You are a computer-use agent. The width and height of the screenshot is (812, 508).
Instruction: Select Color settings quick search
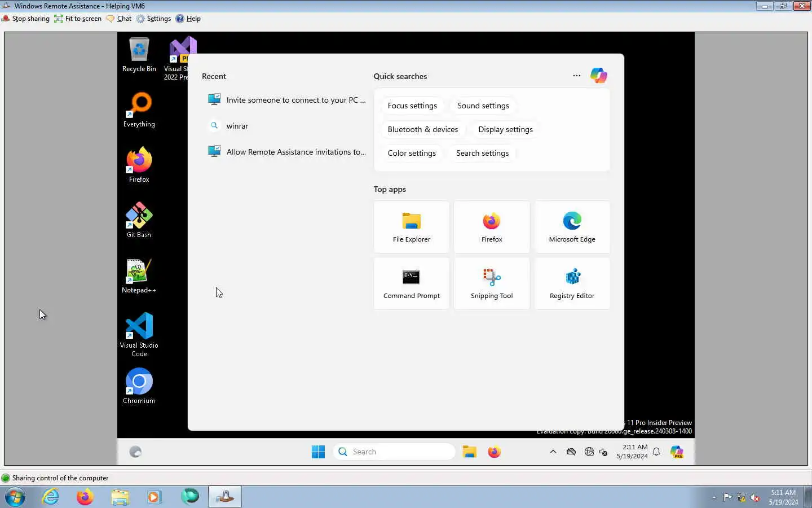[412, 153]
